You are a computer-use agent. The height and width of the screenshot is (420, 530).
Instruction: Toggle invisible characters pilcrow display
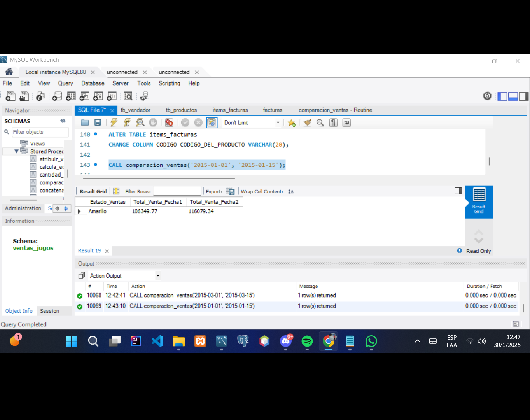pyautogui.click(x=333, y=122)
